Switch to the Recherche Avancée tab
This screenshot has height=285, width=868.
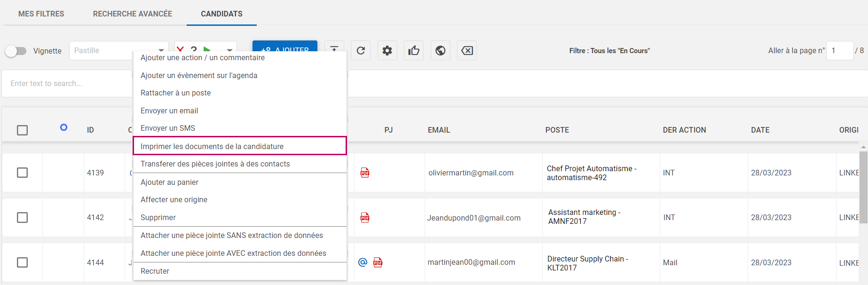tap(132, 14)
